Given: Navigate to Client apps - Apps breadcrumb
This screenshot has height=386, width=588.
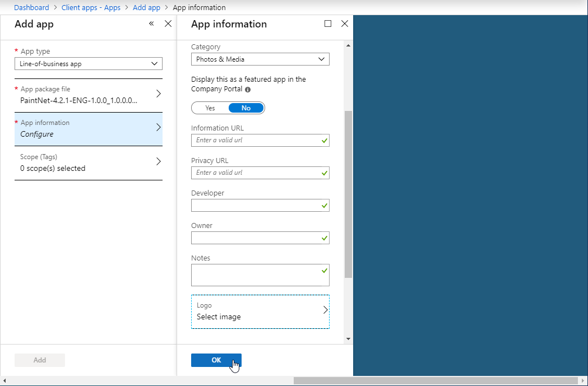Looking at the screenshot, I should pyautogui.click(x=91, y=8).
